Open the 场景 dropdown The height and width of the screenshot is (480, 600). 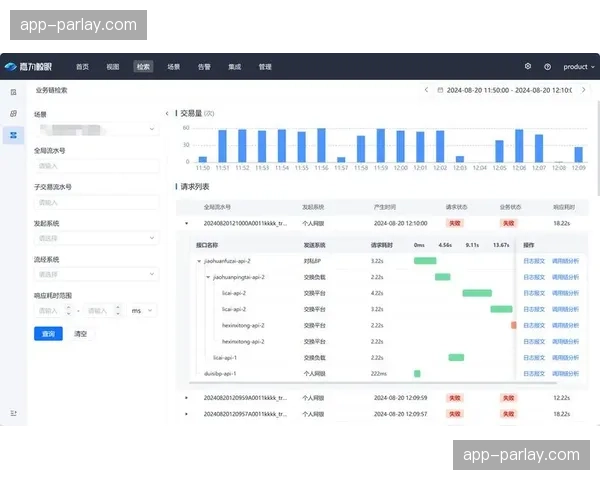[96, 128]
